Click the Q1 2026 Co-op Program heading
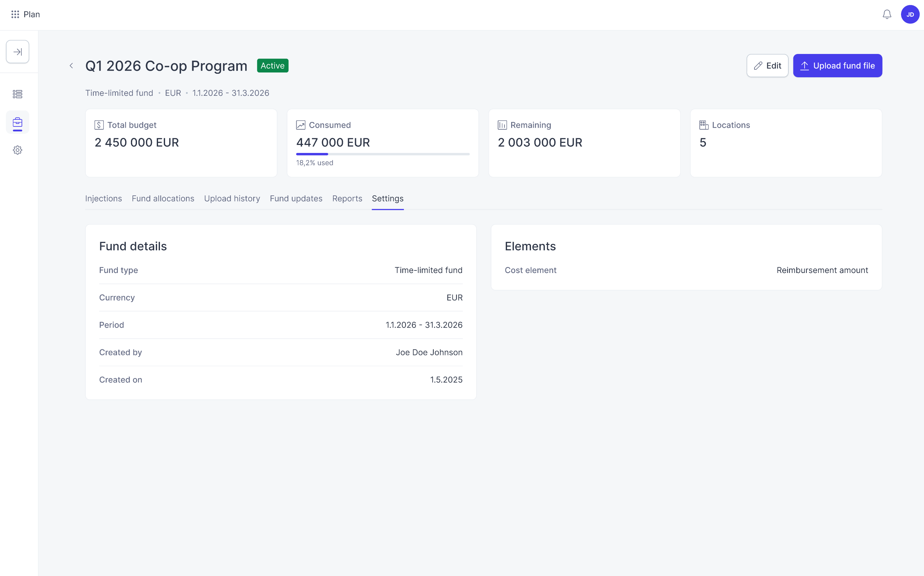Screen dimensions: 924x576 [x=166, y=66]
